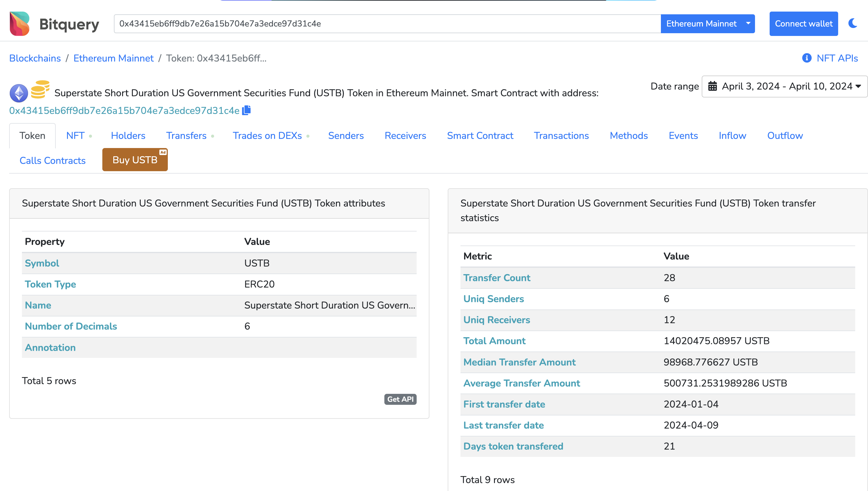The width and height of the screenshot is (868, 491).
Task: Click the calendar icon in date range
Action: 712,86
